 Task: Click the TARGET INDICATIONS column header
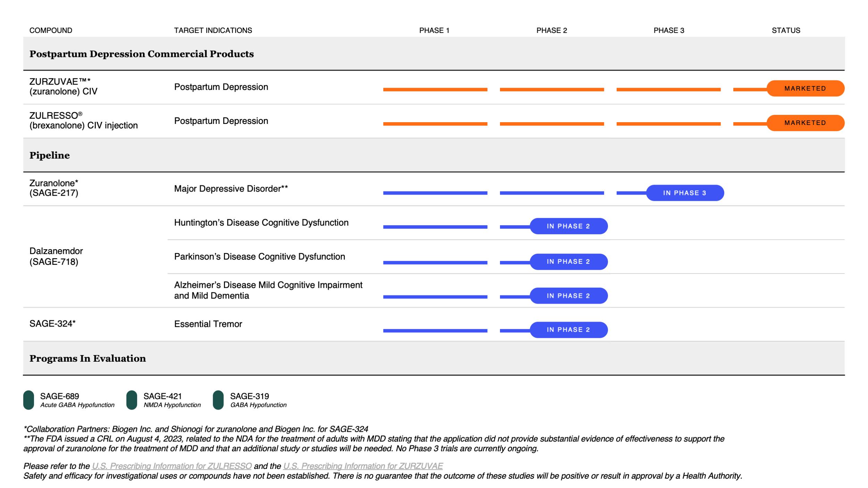coord(213,31)
